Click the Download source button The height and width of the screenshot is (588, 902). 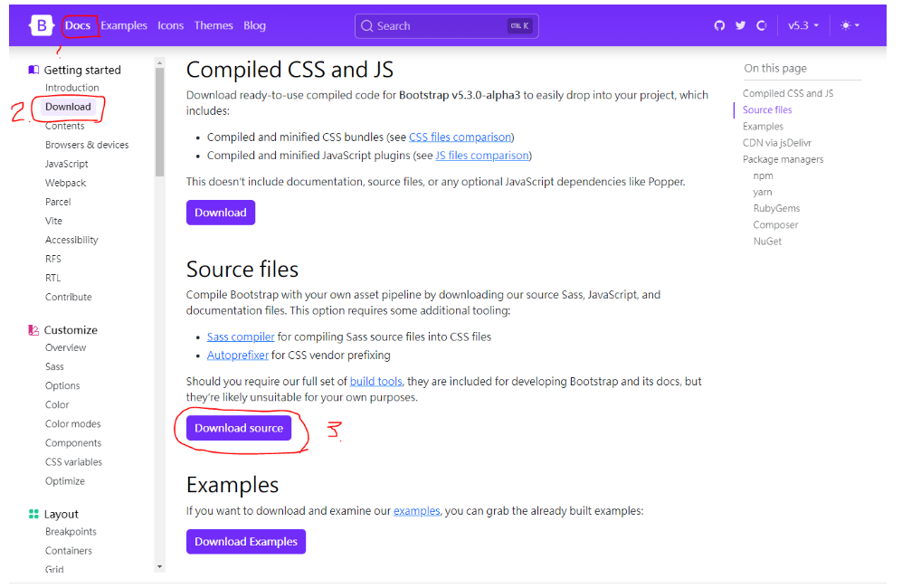(239, 428)
